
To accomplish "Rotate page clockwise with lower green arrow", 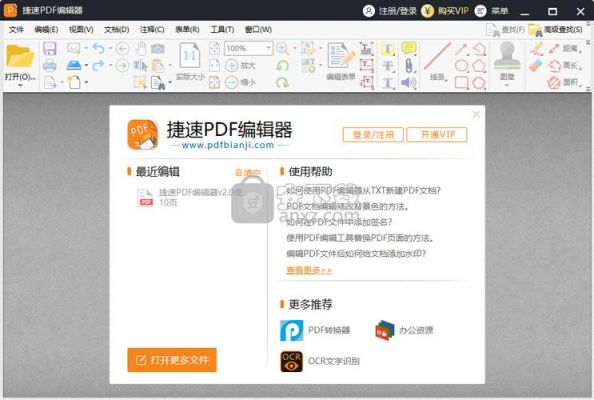I will (x=282, y=82).
